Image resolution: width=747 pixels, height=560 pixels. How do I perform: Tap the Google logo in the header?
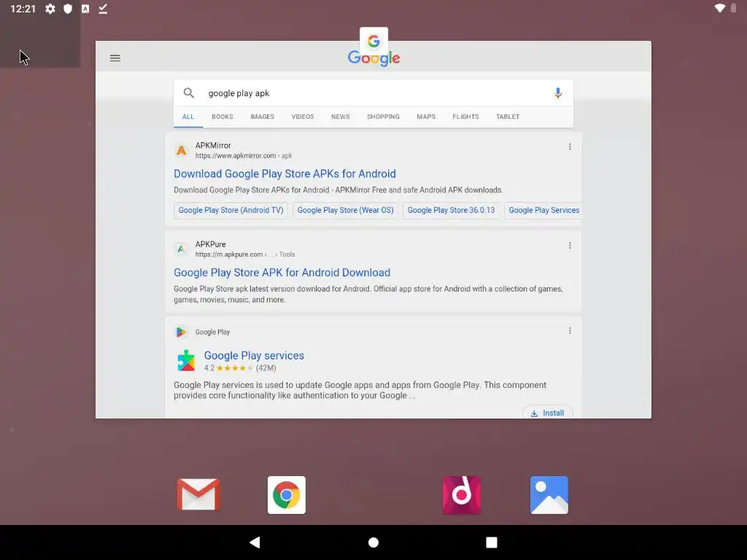pyautogui.click(x=374, y=58)
